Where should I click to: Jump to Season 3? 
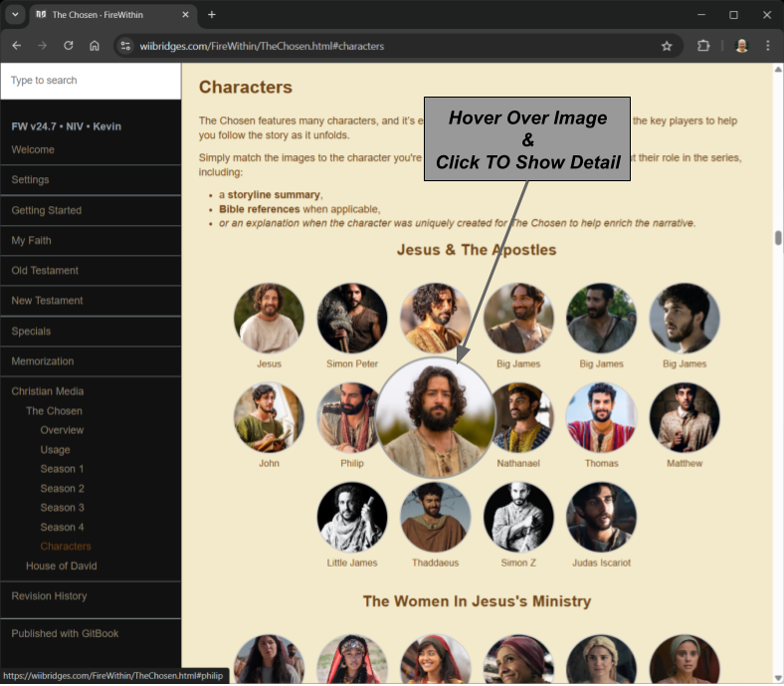point(62,508)
